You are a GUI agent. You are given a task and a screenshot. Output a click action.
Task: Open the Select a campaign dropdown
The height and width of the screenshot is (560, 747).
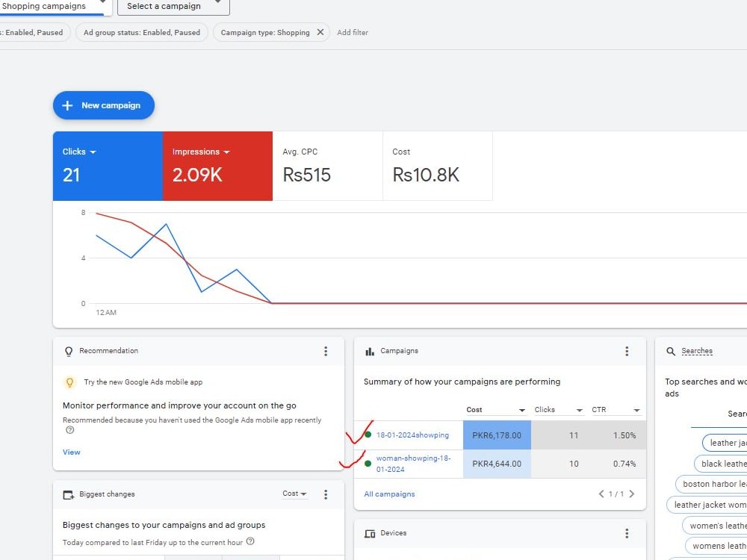173,7
